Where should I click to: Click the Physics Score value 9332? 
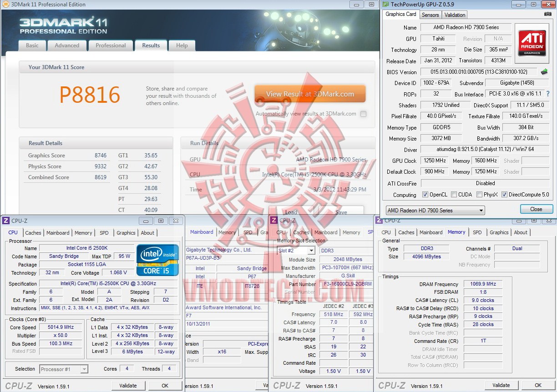[101, 166]
